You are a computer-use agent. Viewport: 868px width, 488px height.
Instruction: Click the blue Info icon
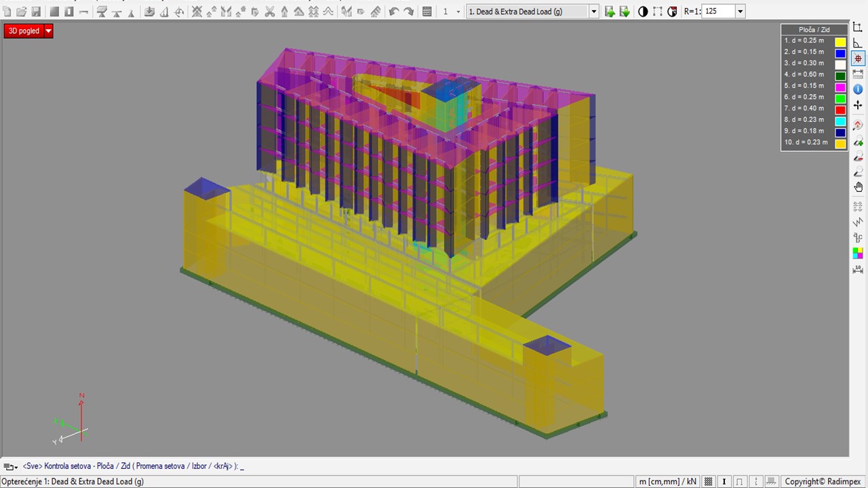[x=858, y=89]
